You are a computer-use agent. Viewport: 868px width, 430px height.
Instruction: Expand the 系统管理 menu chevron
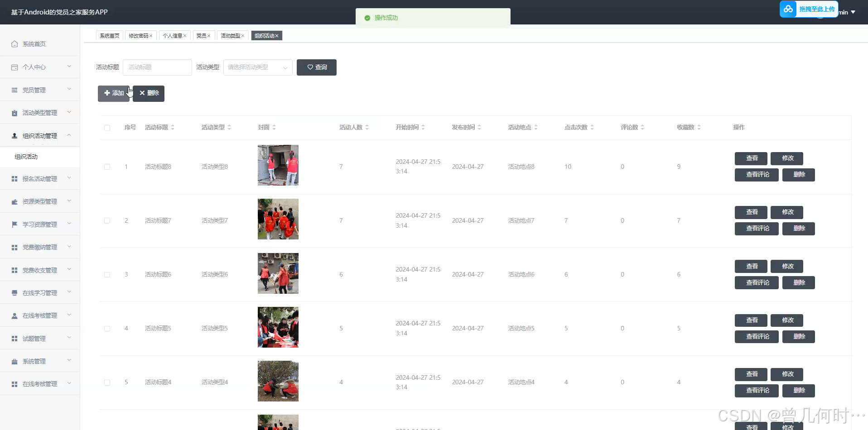tap(69, 360)
